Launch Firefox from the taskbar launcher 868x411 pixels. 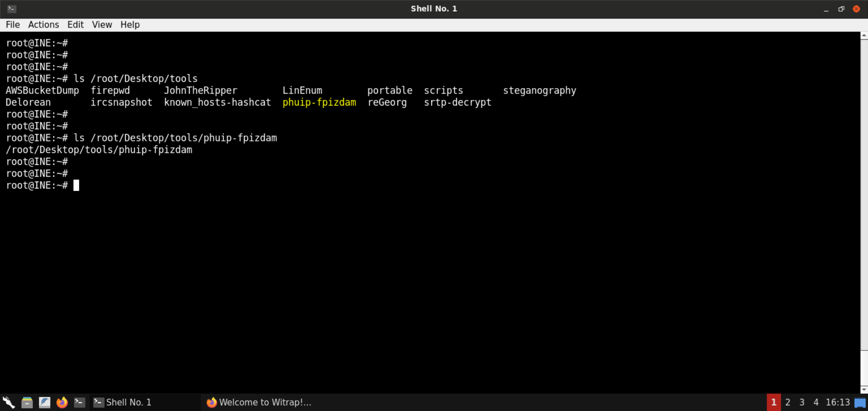click(x=62, y=402)
